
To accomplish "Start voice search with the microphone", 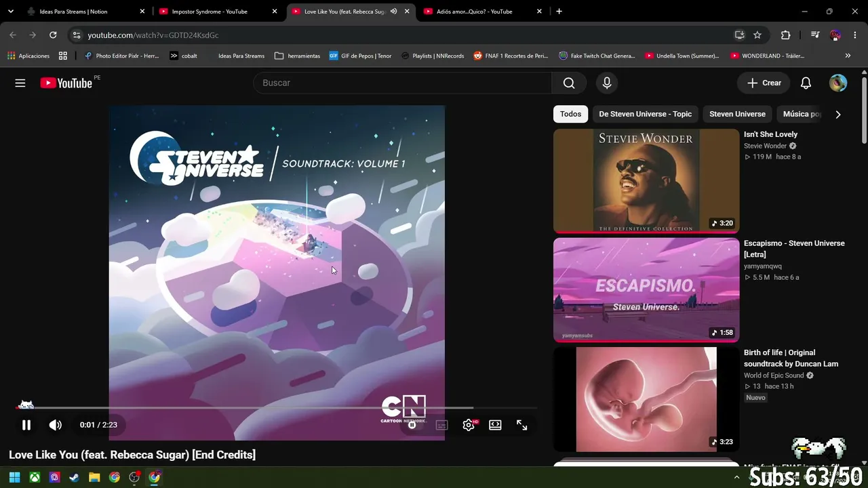I will point(607,83).
